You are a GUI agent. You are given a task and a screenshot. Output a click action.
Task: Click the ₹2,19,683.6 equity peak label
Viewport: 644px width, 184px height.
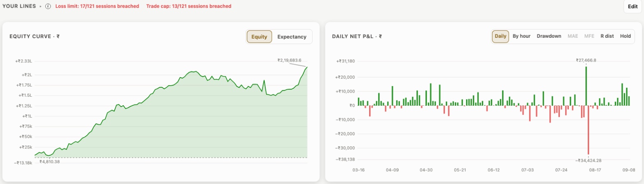(x=290, y=60)
